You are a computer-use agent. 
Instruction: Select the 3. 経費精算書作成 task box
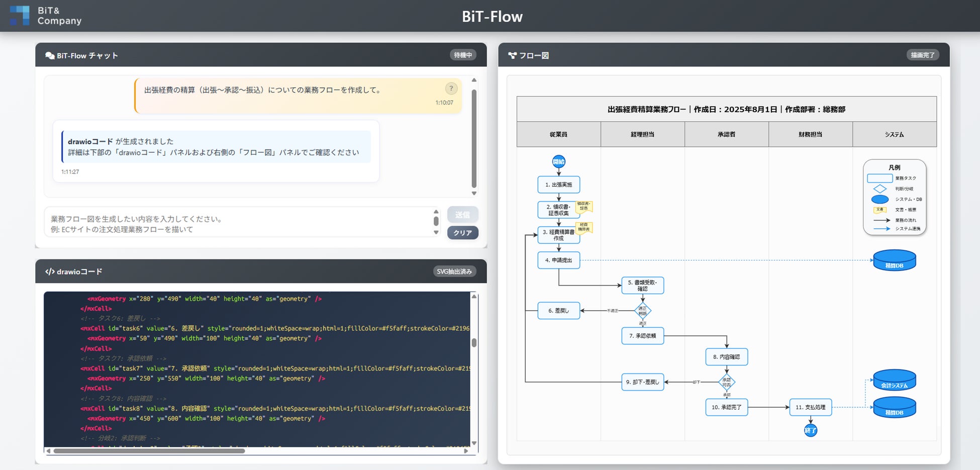point(558,235)
